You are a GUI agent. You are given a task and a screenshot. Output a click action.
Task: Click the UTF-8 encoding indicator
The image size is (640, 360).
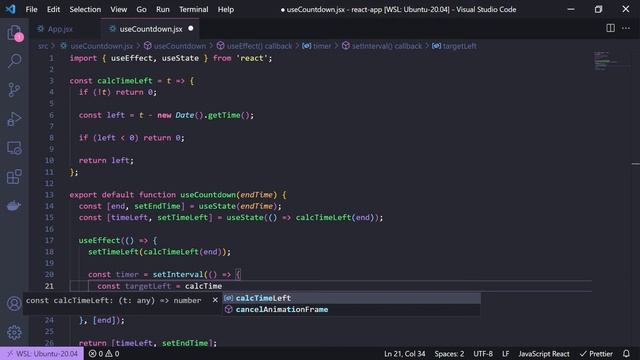(x=483, y=353)
